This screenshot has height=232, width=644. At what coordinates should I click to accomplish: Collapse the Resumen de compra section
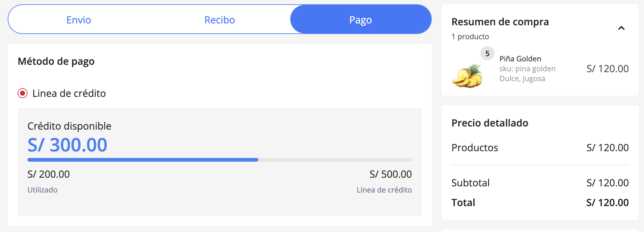pyautogui.click(x=621, y=28)
